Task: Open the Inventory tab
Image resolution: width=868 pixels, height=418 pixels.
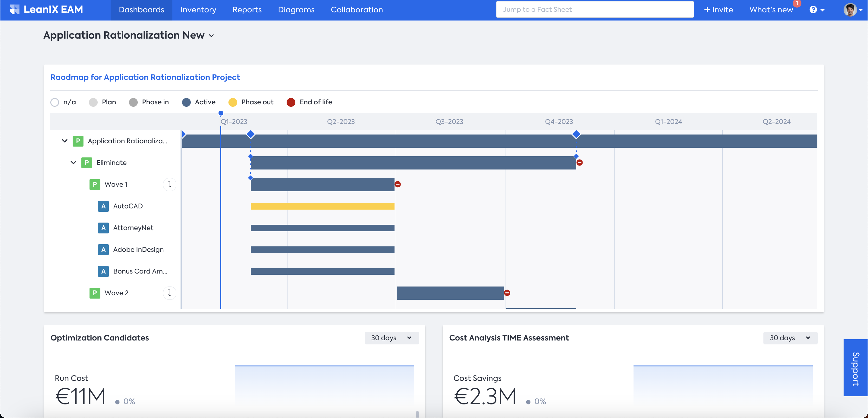Action: [x=198, y=10]
